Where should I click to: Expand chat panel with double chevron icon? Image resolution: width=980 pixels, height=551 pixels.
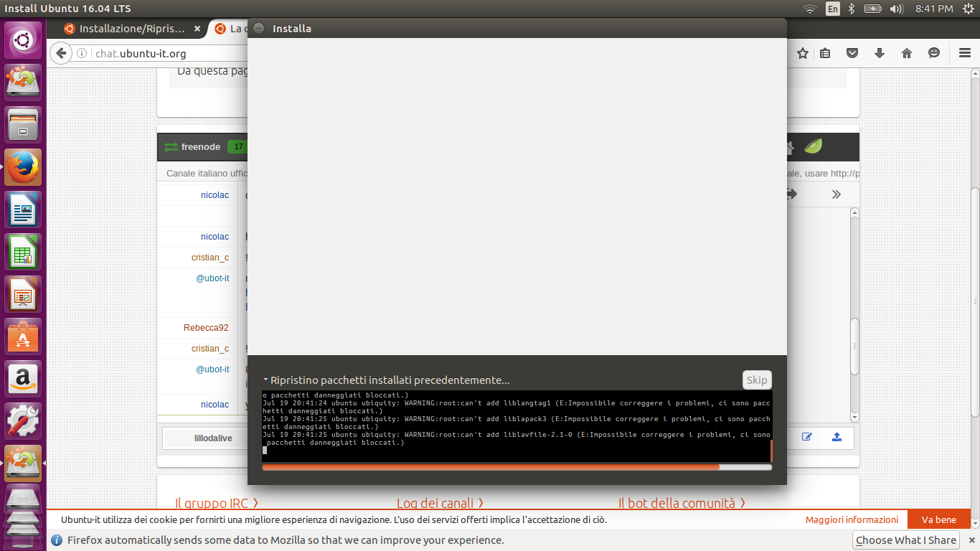click(x=836, y=194)
